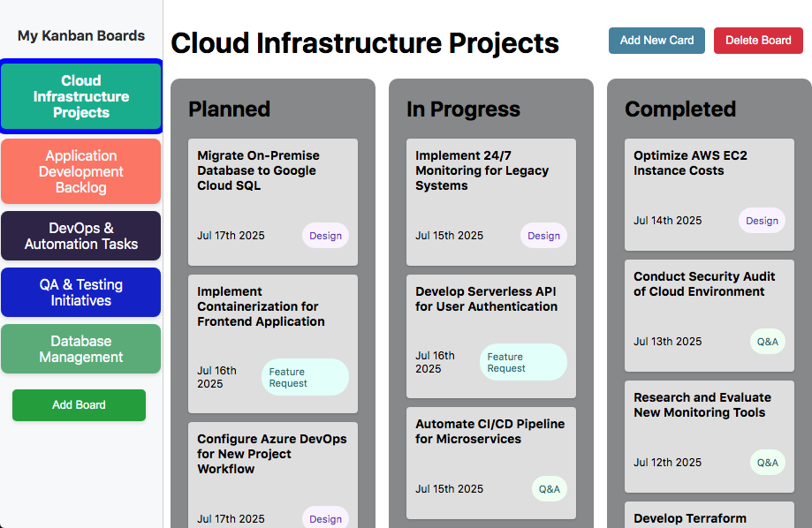Open the Conduct Security Audit card
This screenshot has height=528, width=812.
point(710,316)
